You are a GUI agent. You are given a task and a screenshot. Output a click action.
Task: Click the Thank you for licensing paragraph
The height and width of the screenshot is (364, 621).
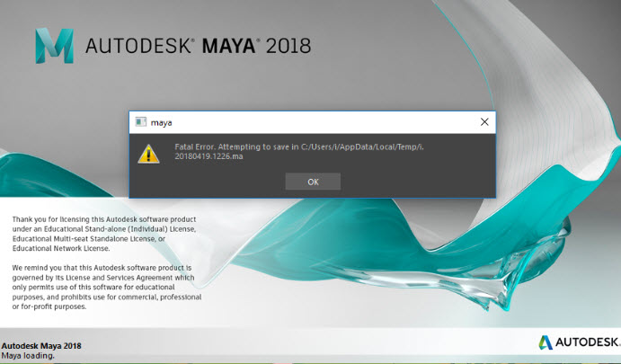click(104, 234)
